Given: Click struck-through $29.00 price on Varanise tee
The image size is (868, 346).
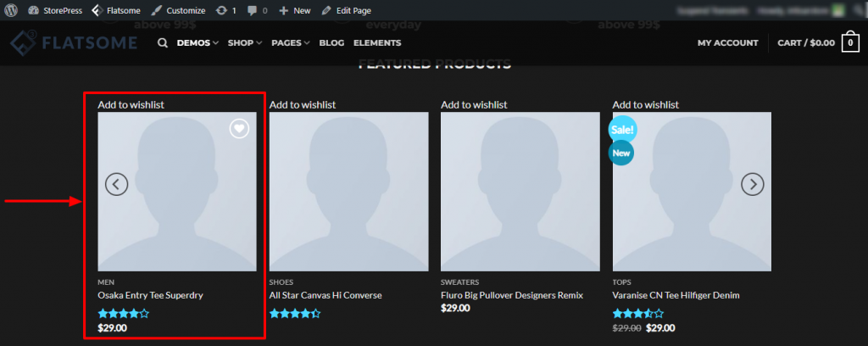Looking at the screenshot, I should 626,327.
